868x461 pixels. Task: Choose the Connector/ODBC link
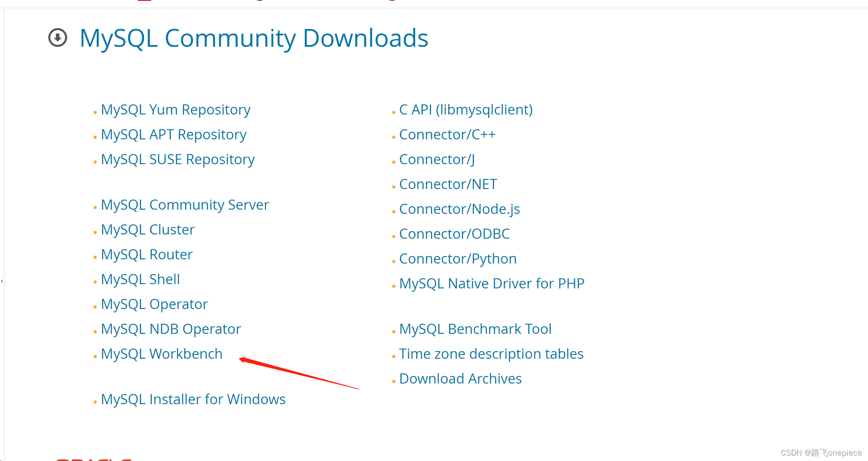(x=454, y=234)
